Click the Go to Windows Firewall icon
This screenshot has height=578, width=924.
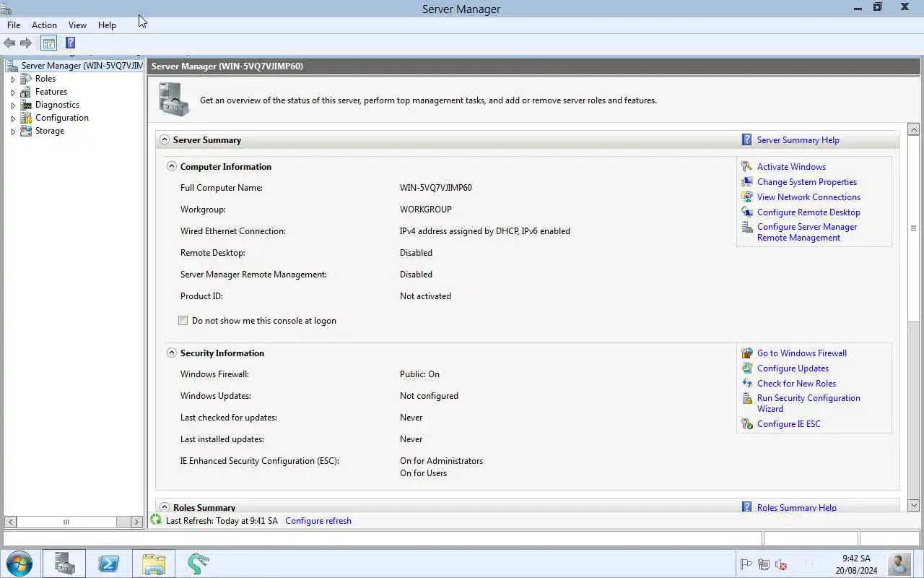747,353
